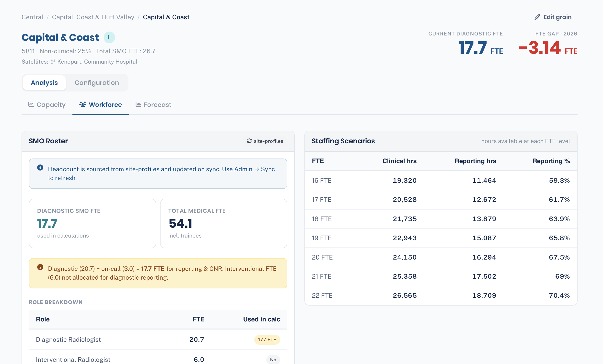Click the Capacity chart icon
603x364 pixels.
[x=31, y=105]
